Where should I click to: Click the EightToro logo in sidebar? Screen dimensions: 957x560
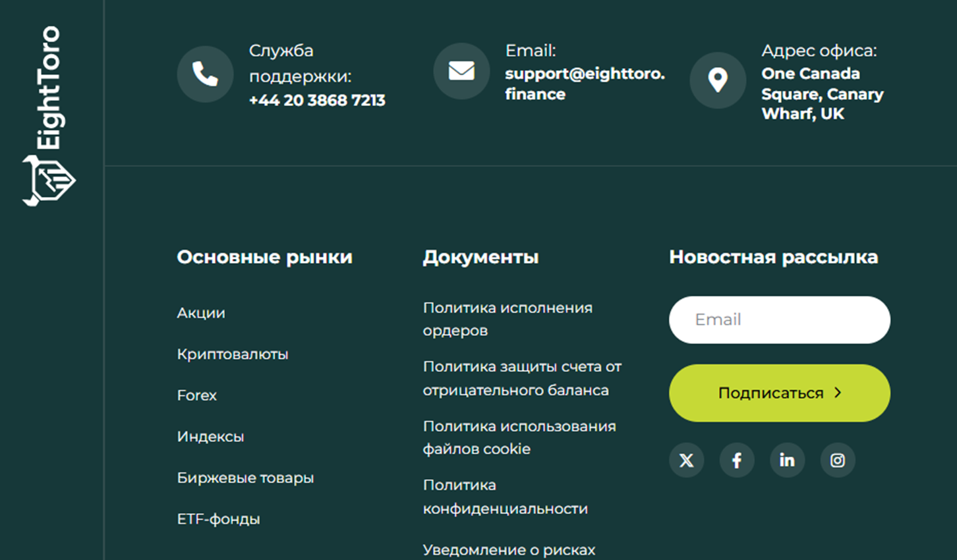pyautogui.click(x=49, y=116)
